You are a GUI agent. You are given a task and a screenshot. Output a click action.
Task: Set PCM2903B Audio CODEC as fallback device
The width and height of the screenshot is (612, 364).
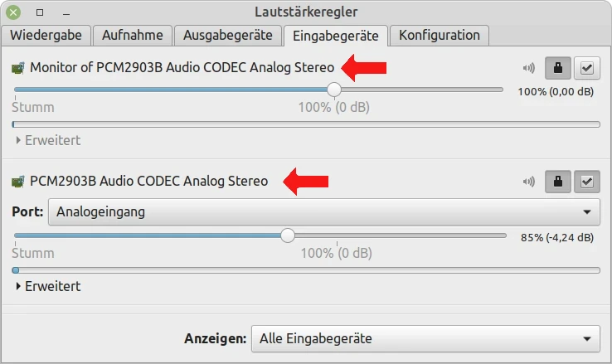point(587,181)
